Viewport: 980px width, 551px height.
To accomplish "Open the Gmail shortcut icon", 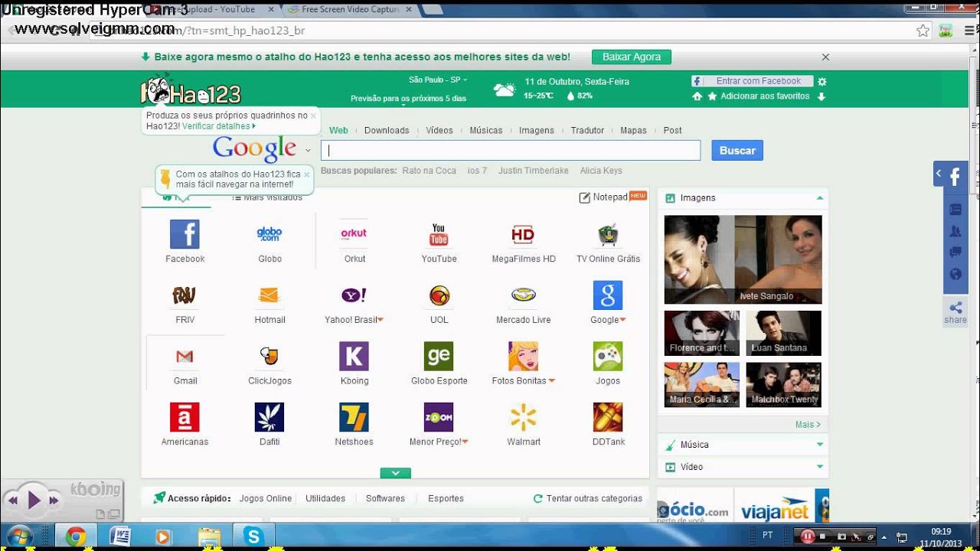I will pos(185,357).
